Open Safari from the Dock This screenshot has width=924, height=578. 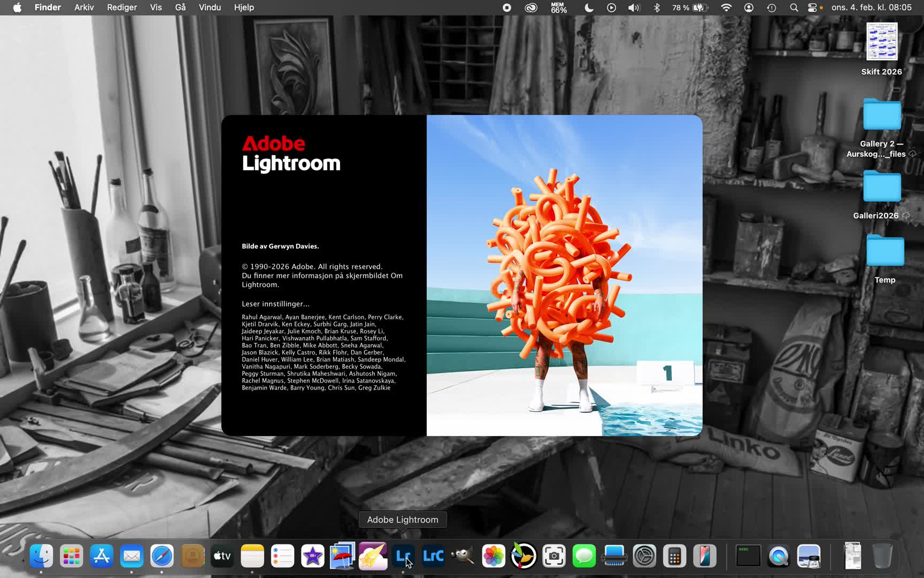coord(161,557)
